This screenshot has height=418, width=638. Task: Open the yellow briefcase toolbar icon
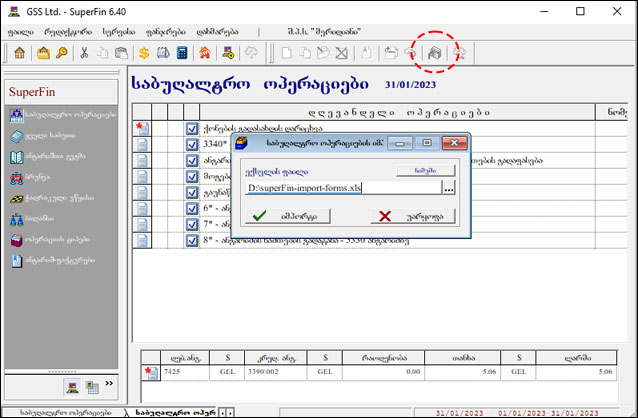point(43,53)
